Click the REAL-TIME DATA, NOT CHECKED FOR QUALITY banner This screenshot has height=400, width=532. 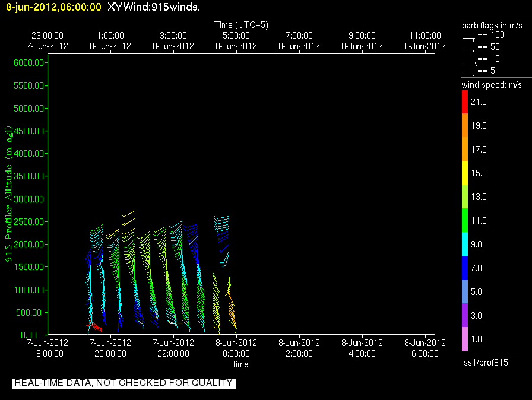(123, 383)
